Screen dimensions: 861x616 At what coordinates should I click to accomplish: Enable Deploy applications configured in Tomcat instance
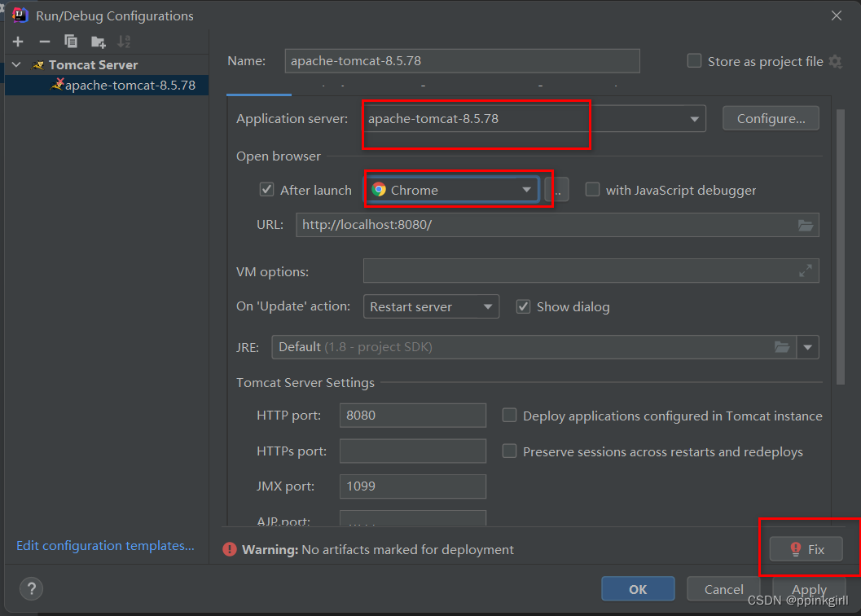(510, 416)
